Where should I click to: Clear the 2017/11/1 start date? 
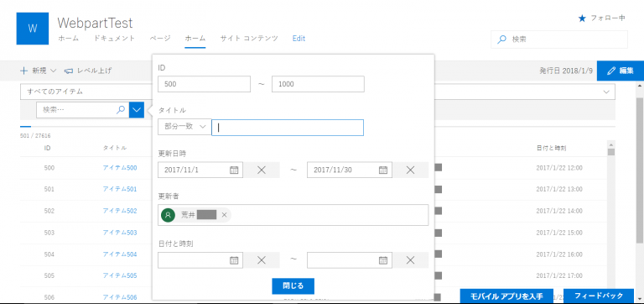click(x=262, y=170)
